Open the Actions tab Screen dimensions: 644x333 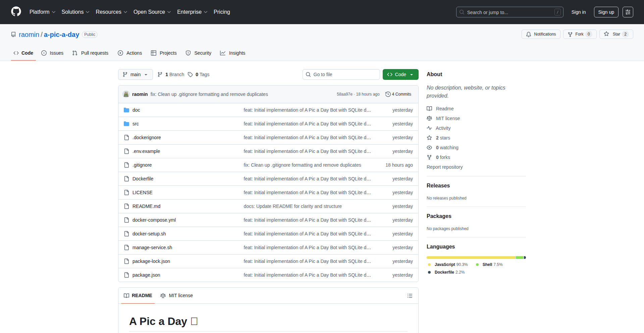(x=130, y=53)
